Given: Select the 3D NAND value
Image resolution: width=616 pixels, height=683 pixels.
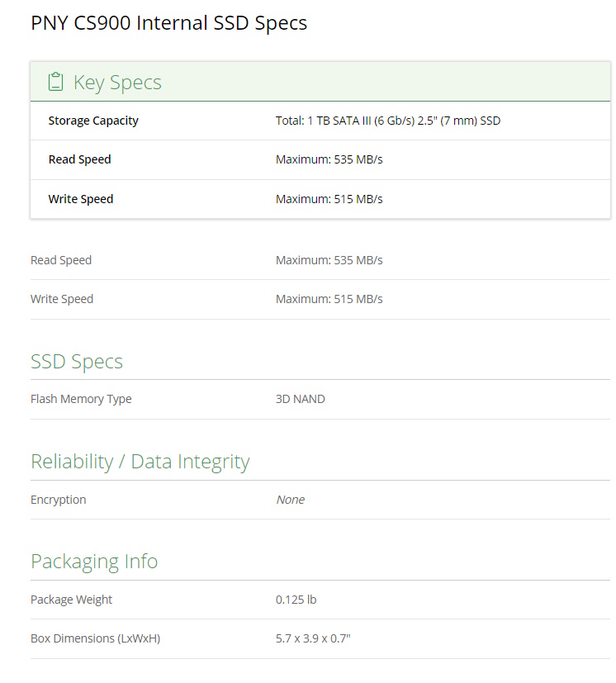Looking at the screenshot, I should click(300, 399).
